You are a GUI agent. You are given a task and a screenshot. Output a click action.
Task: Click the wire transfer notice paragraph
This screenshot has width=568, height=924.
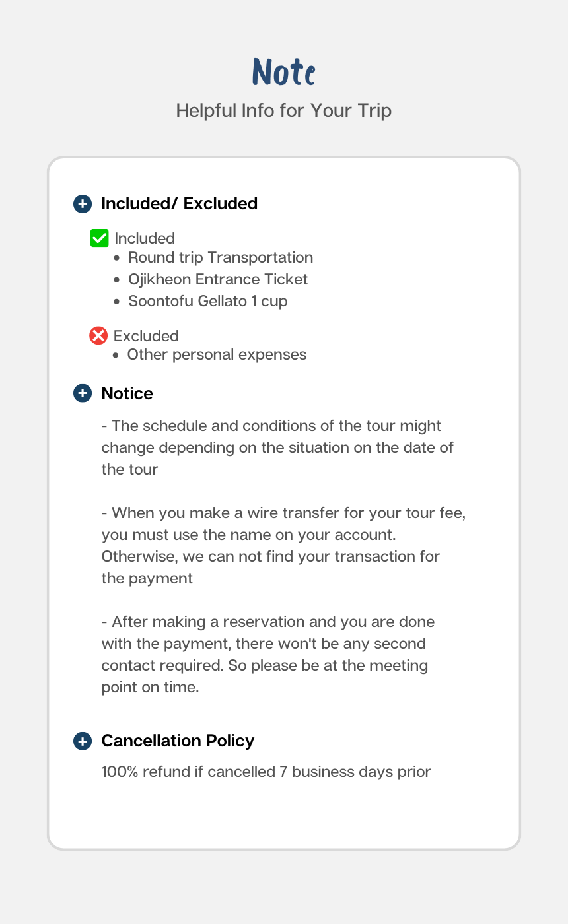(x=283, y=545)
